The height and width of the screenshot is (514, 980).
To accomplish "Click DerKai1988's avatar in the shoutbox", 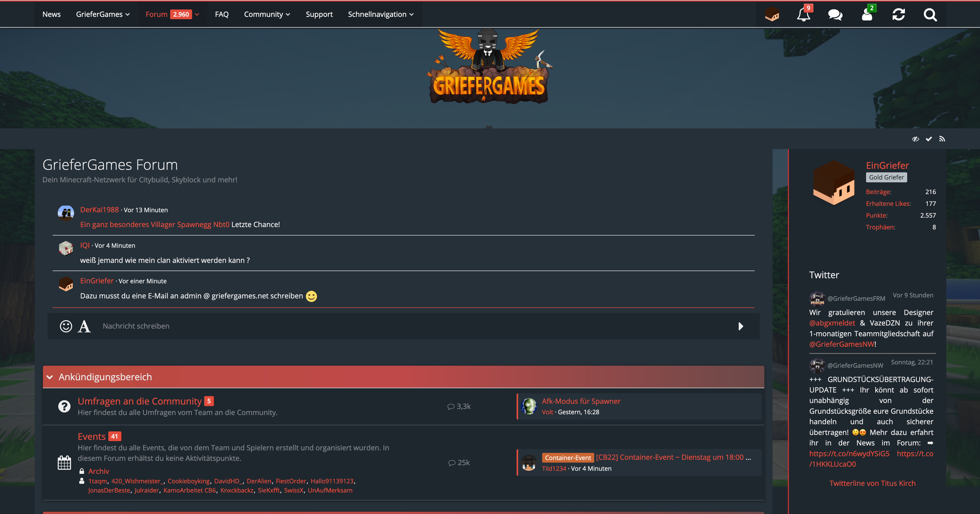I will 66,213.
